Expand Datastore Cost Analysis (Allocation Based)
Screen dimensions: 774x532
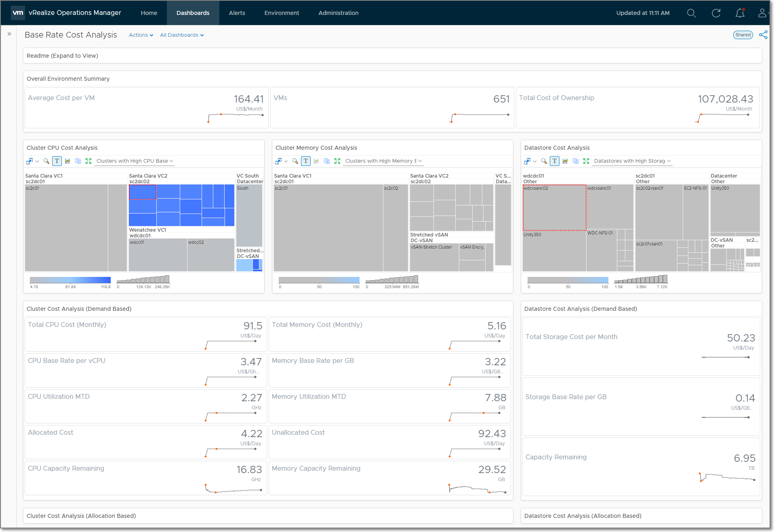[x=641, y=516]
